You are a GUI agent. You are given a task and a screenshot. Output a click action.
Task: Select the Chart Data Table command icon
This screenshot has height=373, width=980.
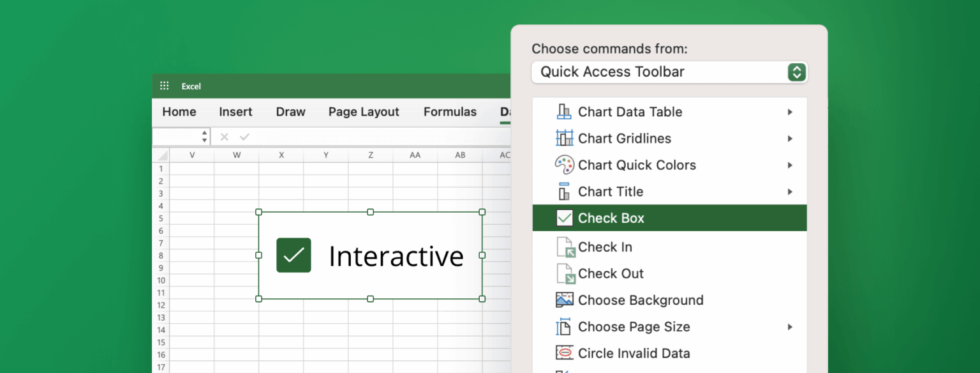563,112
